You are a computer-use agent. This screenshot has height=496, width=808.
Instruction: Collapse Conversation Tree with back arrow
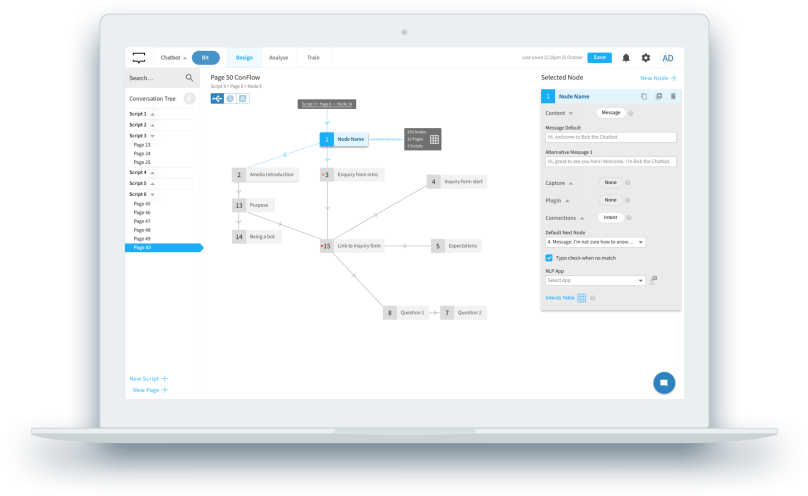(x=190, y=98)
